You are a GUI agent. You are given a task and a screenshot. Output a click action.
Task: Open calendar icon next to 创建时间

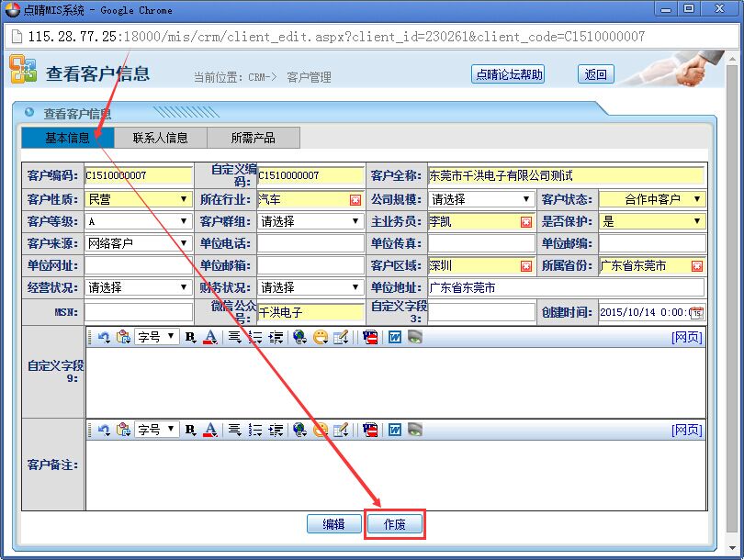click(696, 312)
